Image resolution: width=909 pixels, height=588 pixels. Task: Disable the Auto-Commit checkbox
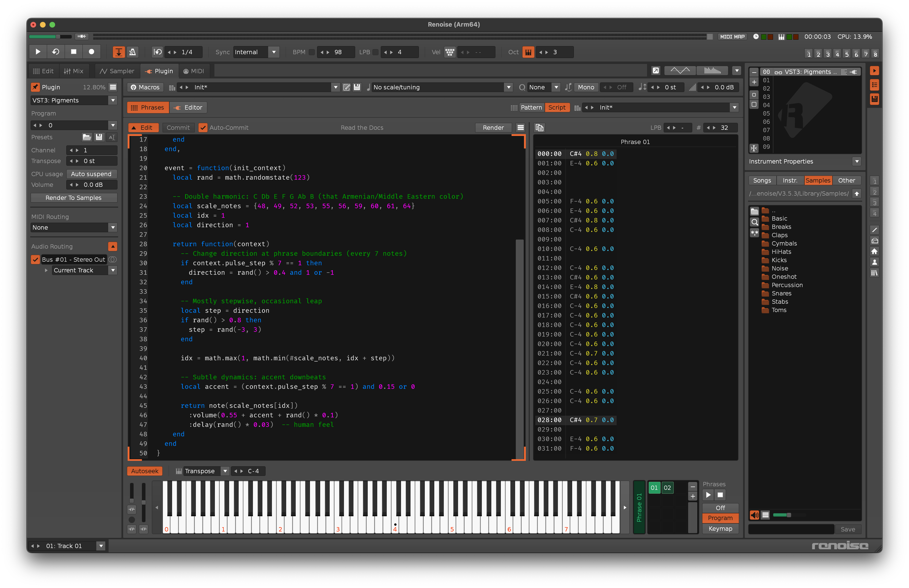coord(203,128)
